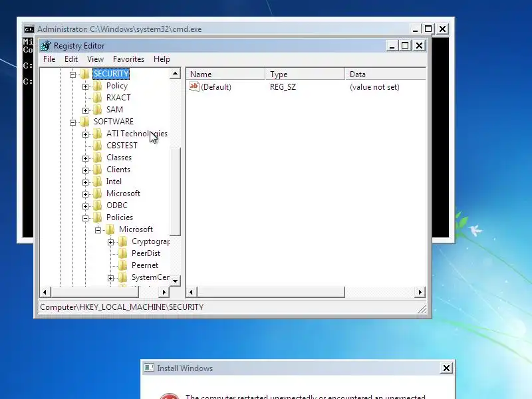Select the (Default) value name
The image size is (532, 399).
(x=215, y=87)
